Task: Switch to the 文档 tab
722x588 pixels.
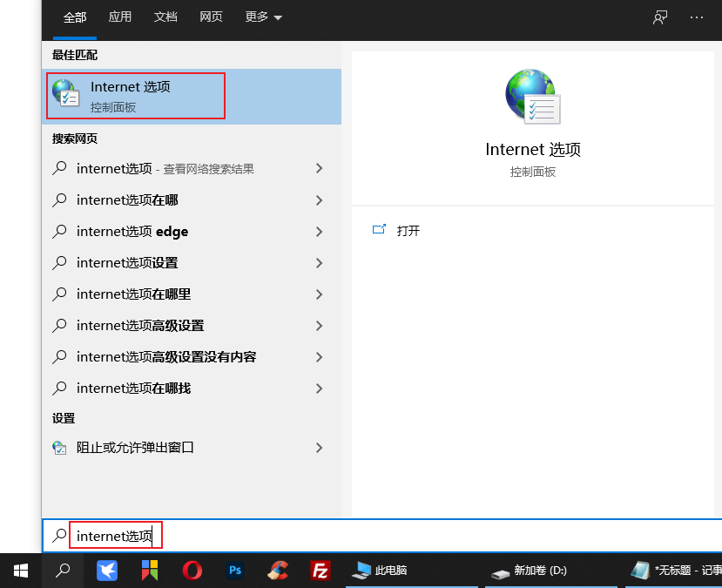Action: click(x=165, y=17)
